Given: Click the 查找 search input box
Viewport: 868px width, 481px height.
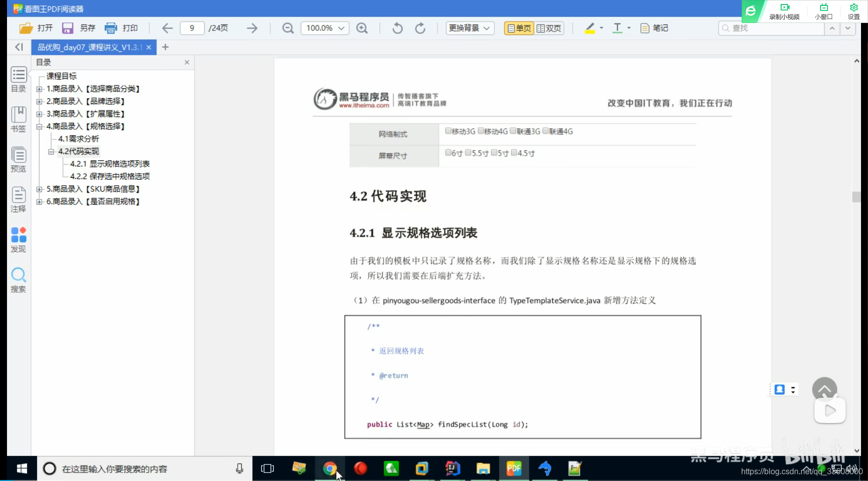Looking at the screenshot, I should (x=771, y=28).
